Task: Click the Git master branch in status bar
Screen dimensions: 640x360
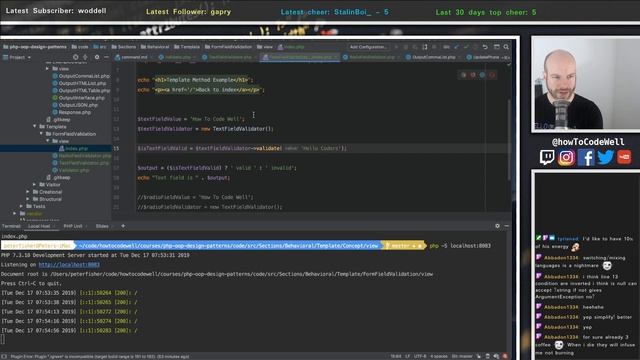Action: [462, 356]
